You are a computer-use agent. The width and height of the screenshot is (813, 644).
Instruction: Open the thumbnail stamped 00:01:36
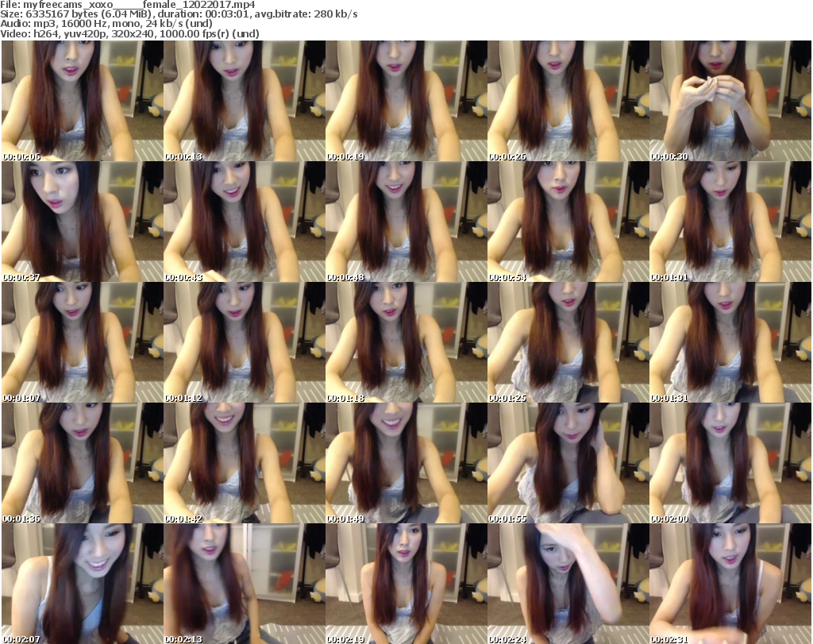coord(83,463)
